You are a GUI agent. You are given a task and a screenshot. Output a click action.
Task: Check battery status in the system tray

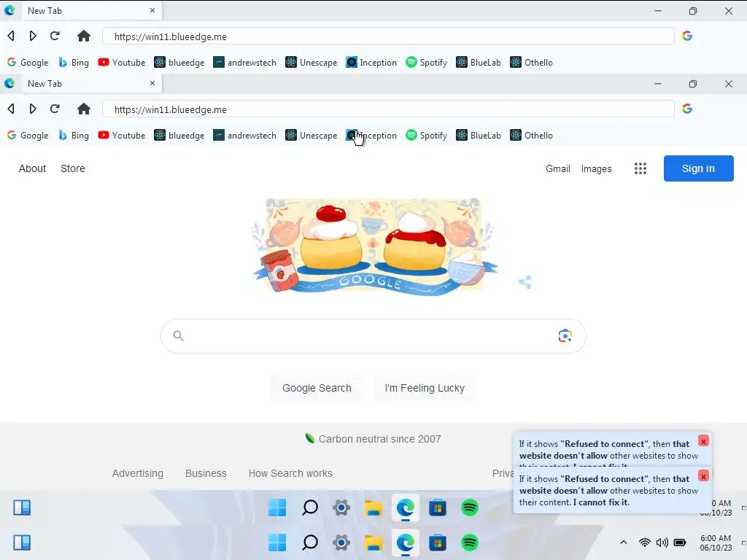(x=680, y=542)
